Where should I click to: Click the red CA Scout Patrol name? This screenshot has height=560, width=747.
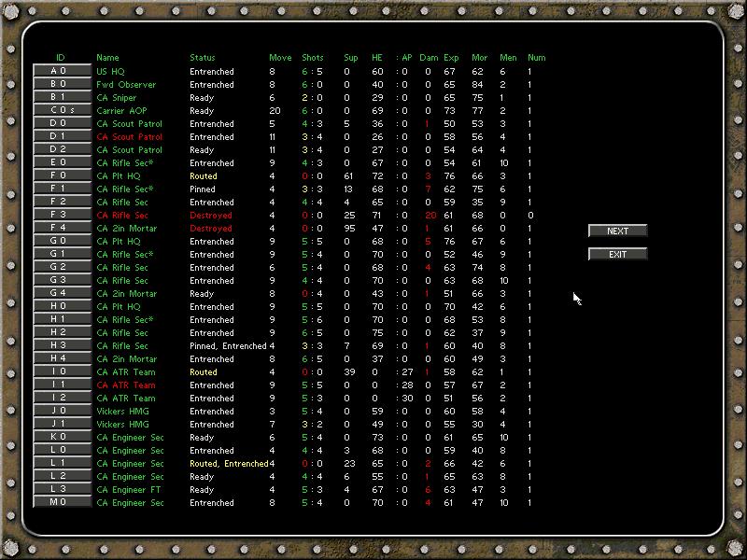[129, 136]
